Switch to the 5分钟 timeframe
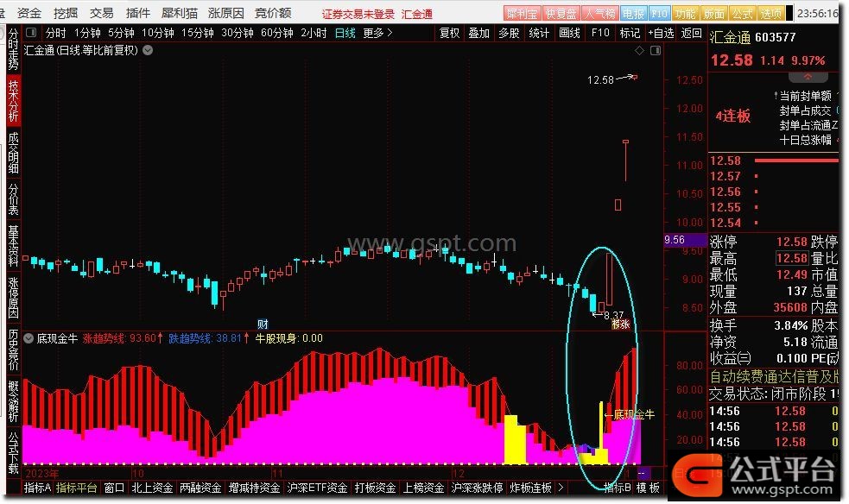The image size is (849, 504). click(x=121, y=33)
